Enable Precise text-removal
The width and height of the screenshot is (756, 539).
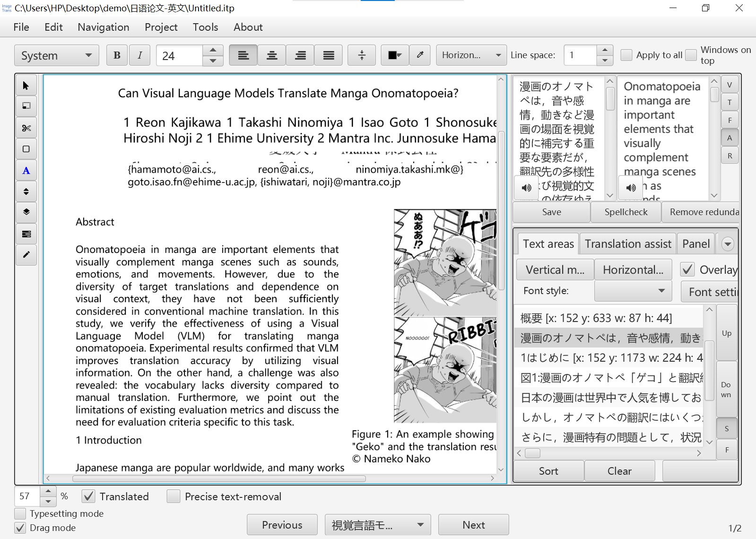click(x=174, y=496)
